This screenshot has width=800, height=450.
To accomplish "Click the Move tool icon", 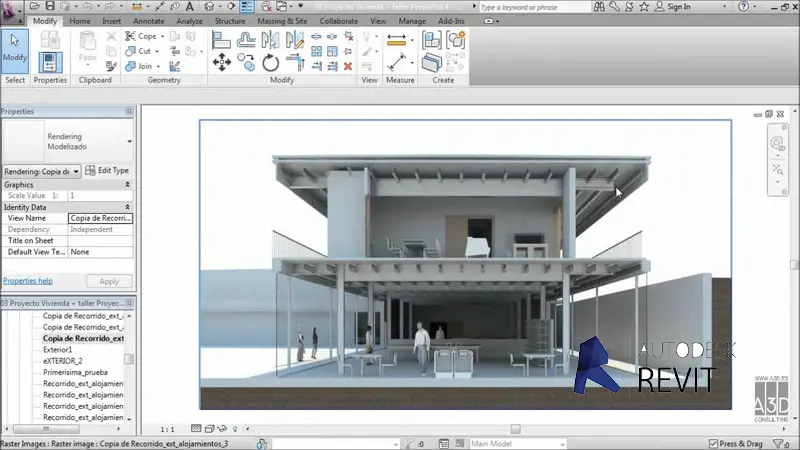I will coord(220,63).
